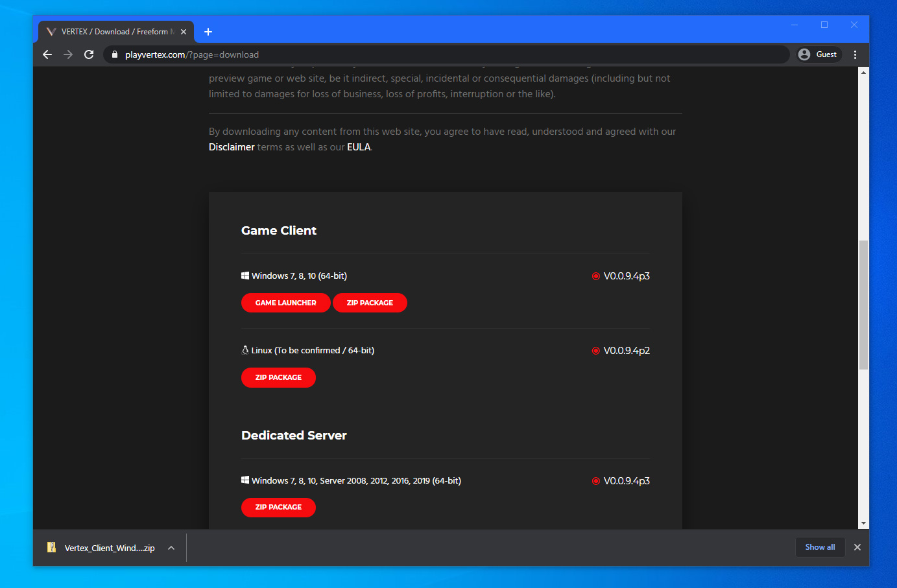The height and width of the screenshot is (588, 897).
Task: Click the page vertical scrollbar thumb
Action: point(863,305)
